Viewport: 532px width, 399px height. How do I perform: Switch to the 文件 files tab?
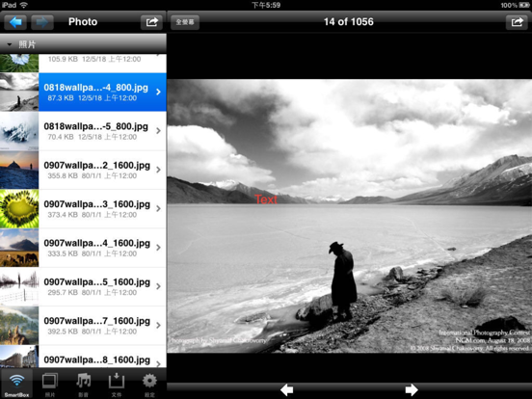click(117, 385)
